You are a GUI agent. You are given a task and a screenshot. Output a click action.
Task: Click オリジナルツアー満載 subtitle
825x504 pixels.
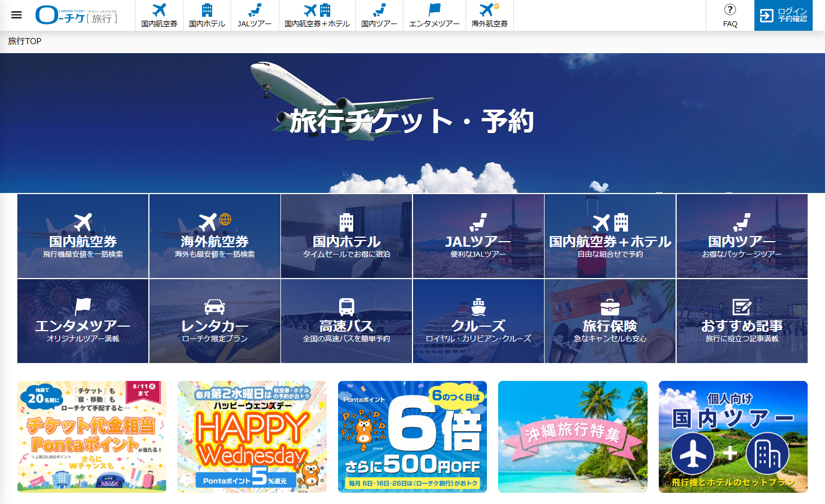(83, 339)
